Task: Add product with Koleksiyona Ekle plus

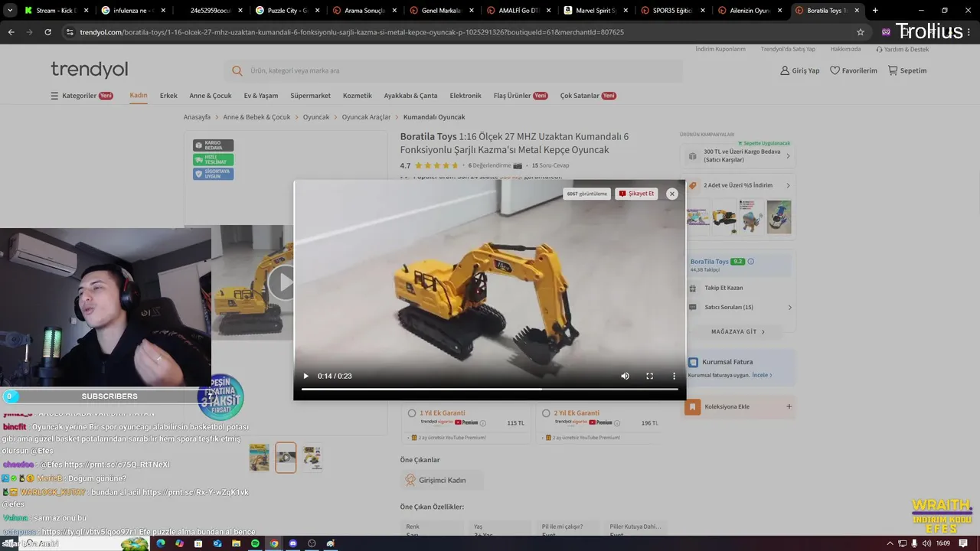Action: [789, 406]
